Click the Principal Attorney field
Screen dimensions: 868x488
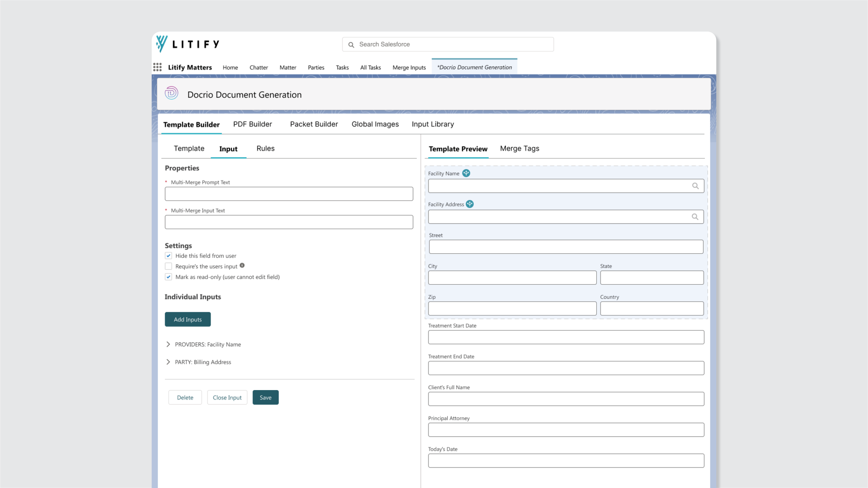click(566, 430)
